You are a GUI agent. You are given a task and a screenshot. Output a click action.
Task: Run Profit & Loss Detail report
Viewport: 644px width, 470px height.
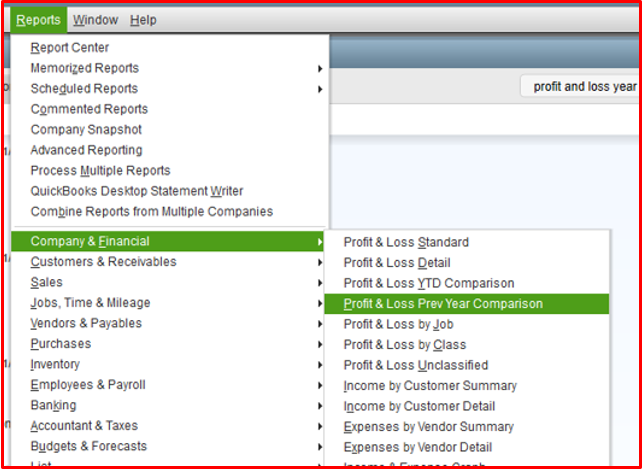tap(467, 263)
